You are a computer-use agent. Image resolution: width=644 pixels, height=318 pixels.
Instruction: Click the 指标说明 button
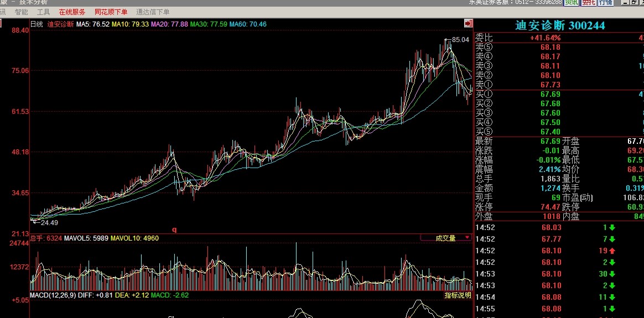click(x=458, y=295)
